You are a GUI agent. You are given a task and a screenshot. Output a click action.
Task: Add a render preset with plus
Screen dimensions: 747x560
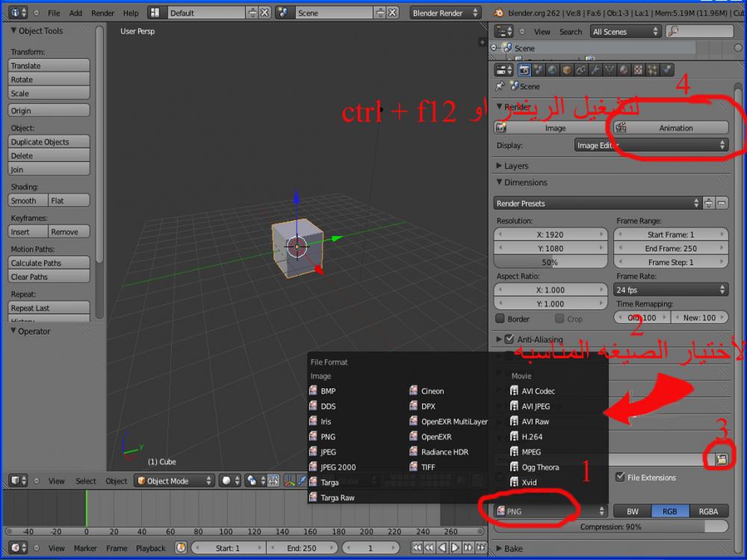[708, 203]
